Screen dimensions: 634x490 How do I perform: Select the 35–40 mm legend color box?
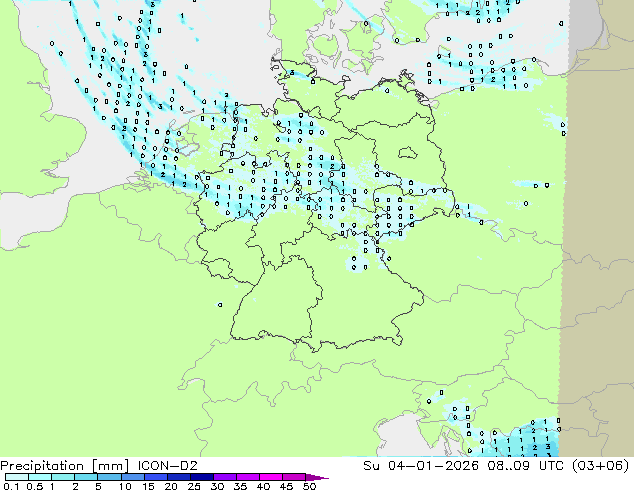point(247,477)
